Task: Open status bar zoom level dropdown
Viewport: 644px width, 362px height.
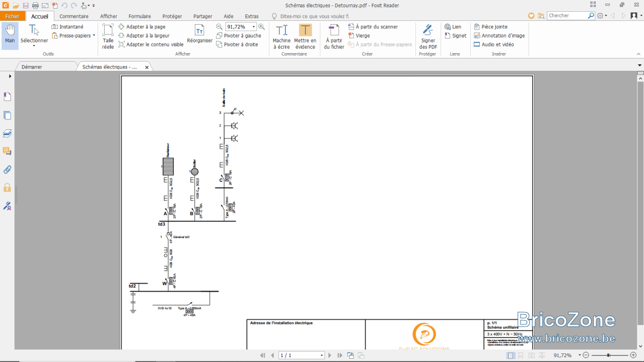Action: pyautogui.click(x=580, y=356)
